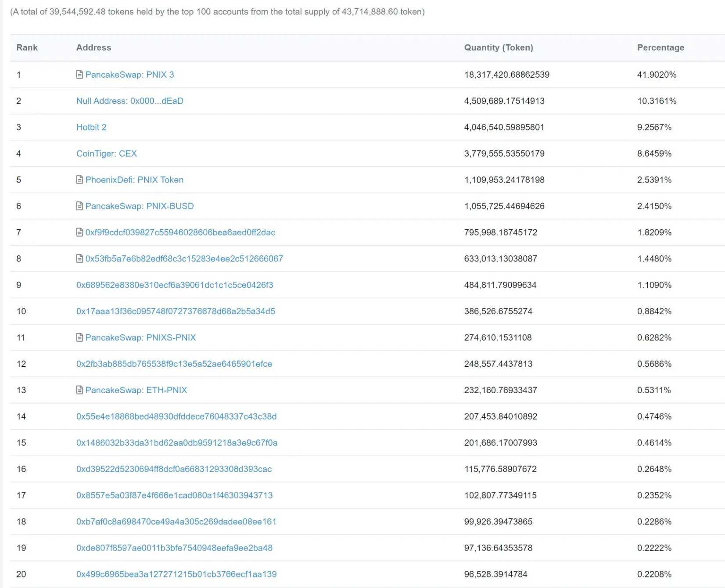This screenshot has width=725, height=588.
Task: Click percentage 0.8842%
Action: pos(654,312)
